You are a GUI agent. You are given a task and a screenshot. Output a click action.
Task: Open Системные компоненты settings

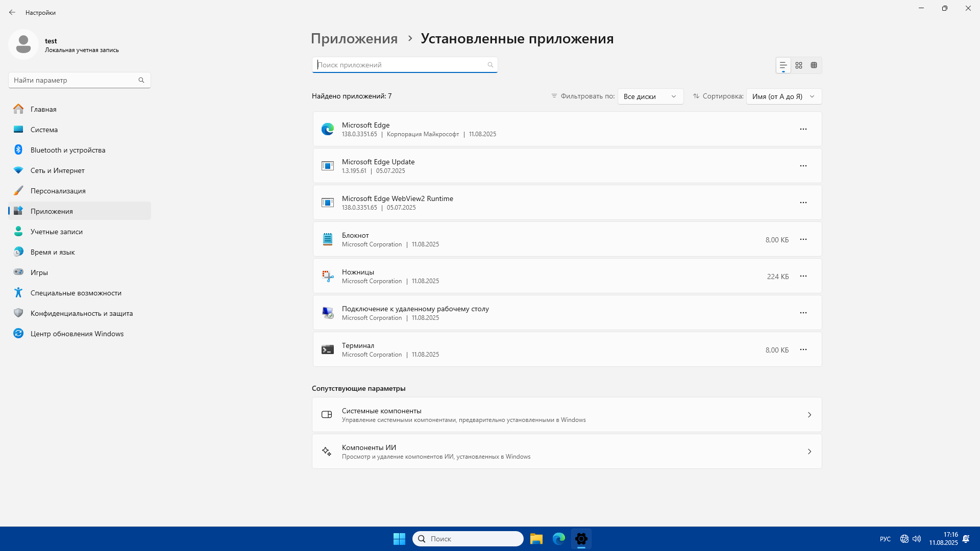pos(567,415)
